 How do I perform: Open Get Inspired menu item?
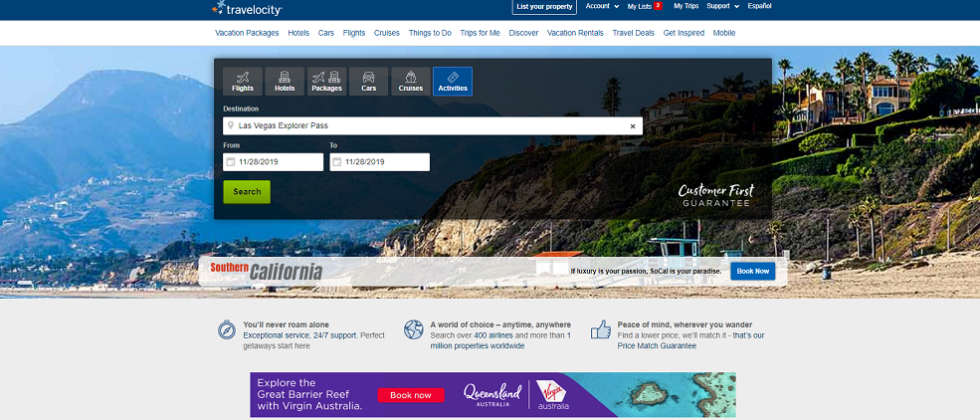click(684, 33)
